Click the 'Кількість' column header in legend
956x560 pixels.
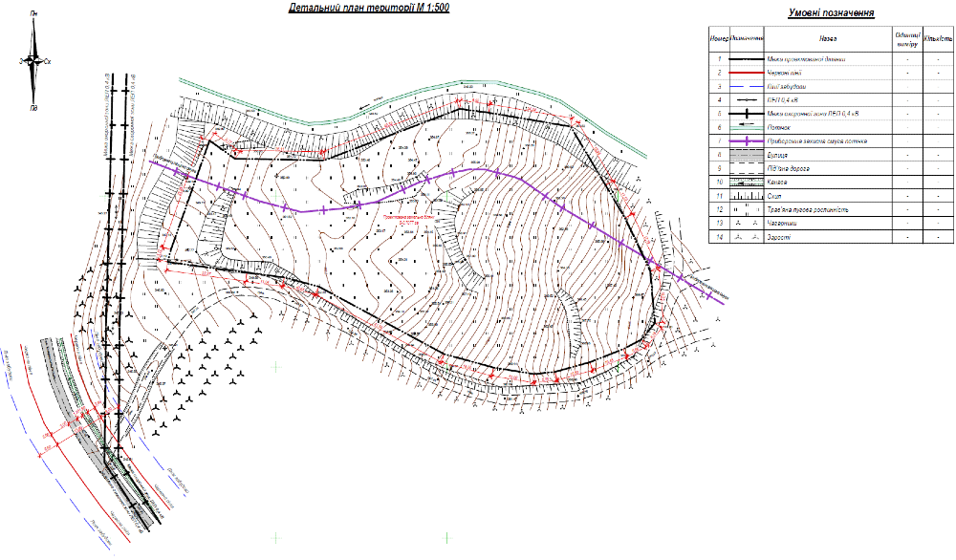939,39
